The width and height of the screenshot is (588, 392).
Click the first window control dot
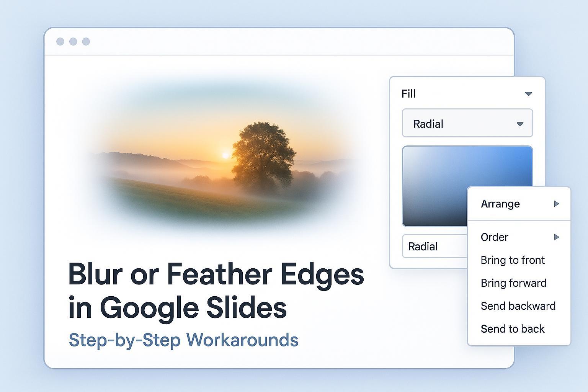[x=60, y=41]
